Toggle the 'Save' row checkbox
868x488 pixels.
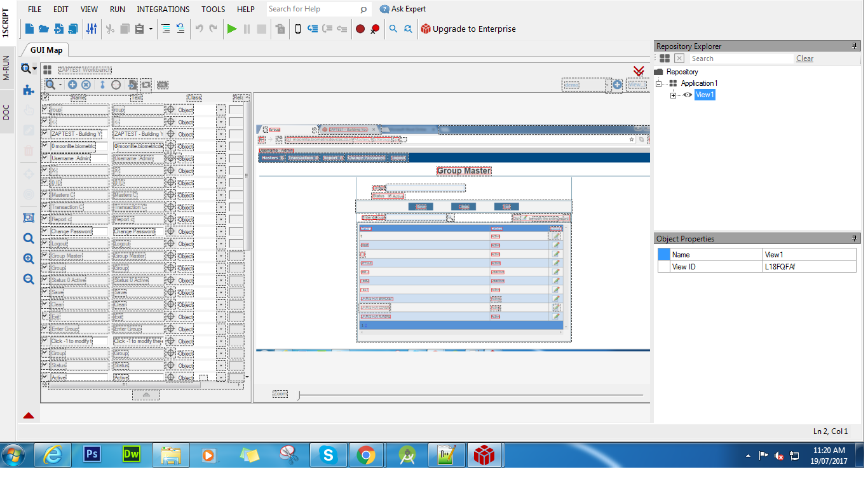(45, 292)
